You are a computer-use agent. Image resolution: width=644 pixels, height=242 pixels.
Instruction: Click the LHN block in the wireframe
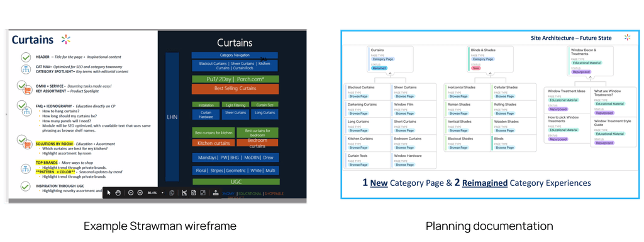click(x=172, y=117)
